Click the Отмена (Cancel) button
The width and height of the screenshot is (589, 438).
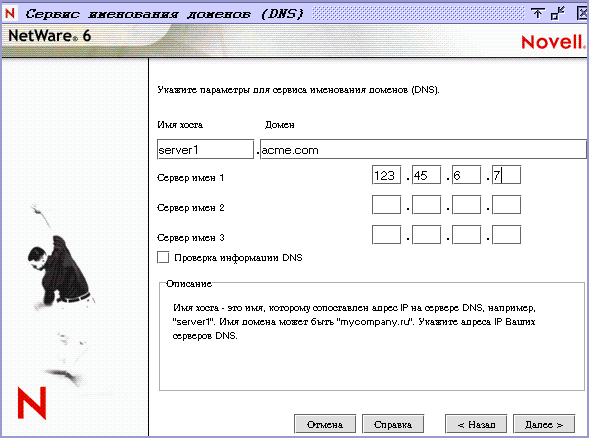[325, 424]
